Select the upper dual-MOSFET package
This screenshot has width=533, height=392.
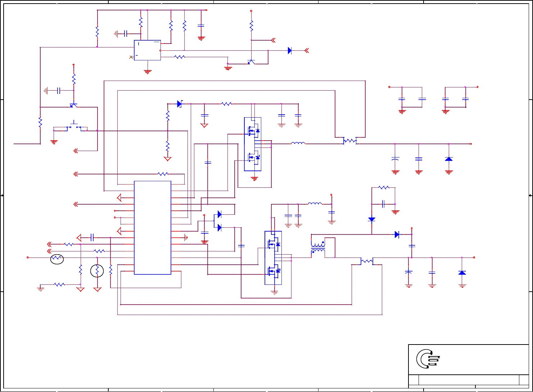click(253, 144)
